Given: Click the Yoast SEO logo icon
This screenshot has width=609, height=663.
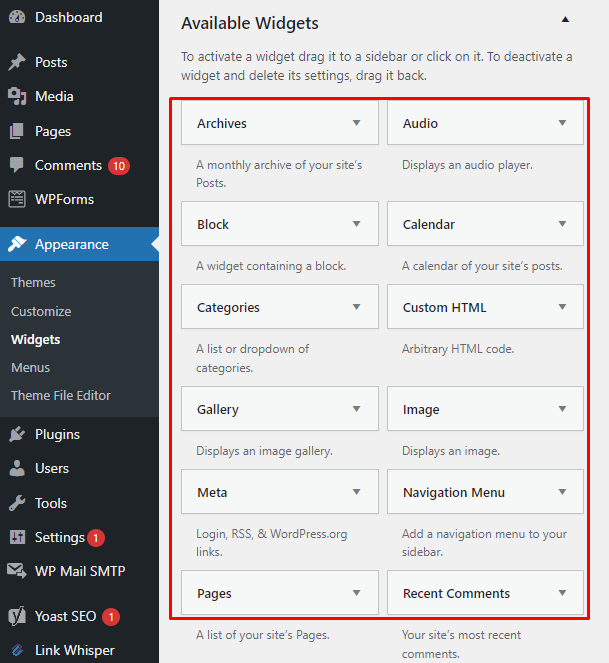Looking at the screenshot, I should [17, 616].
